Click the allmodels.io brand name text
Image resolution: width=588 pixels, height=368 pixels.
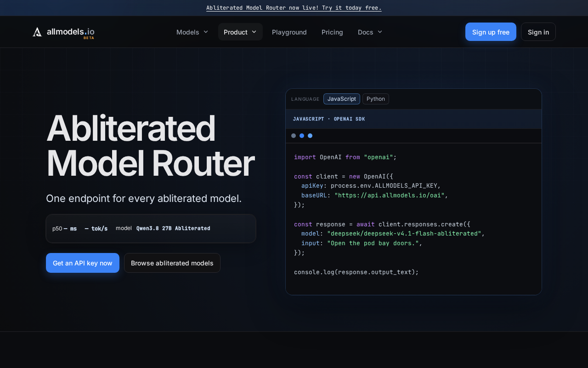(x=71, y=31)
